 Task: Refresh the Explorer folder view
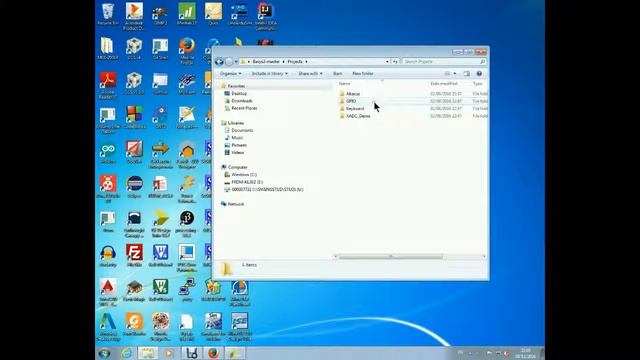pyautogui.click(x=395, y=62)
